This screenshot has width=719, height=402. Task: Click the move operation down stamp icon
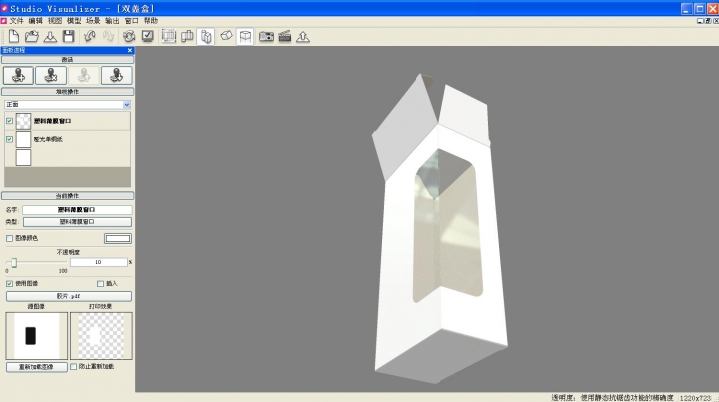coord(116,75)
